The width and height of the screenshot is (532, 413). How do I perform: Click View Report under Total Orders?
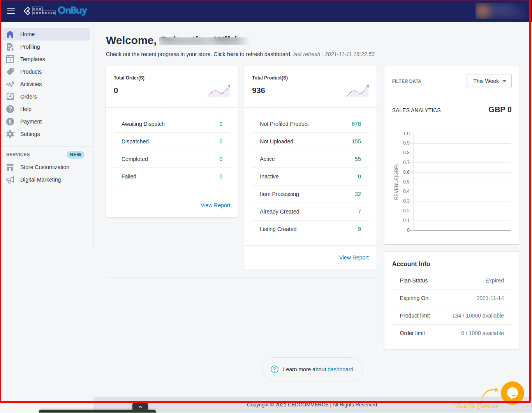click(x=215, y=205)
